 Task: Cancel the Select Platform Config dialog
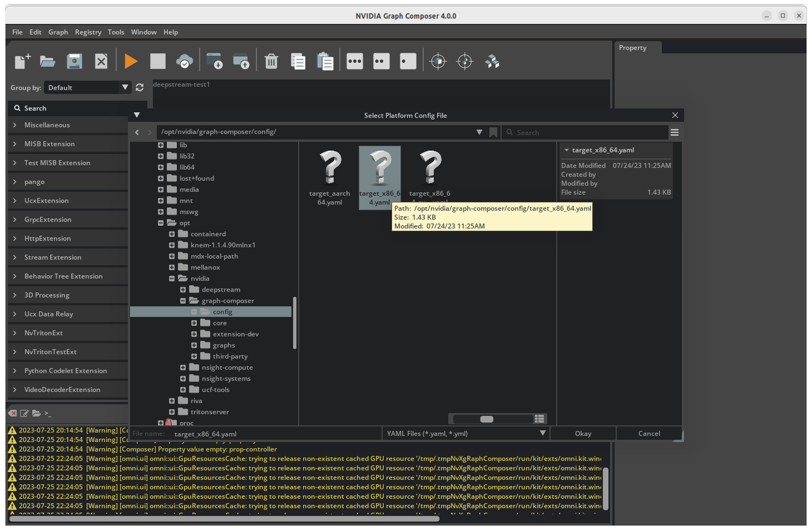648,433
